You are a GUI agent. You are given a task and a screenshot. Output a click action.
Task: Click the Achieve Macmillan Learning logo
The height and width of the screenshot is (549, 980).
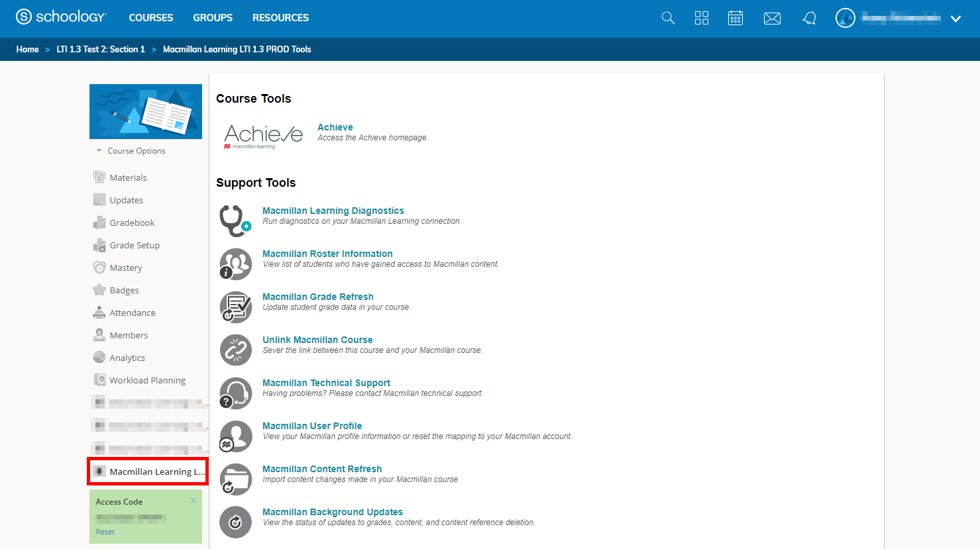264,134
